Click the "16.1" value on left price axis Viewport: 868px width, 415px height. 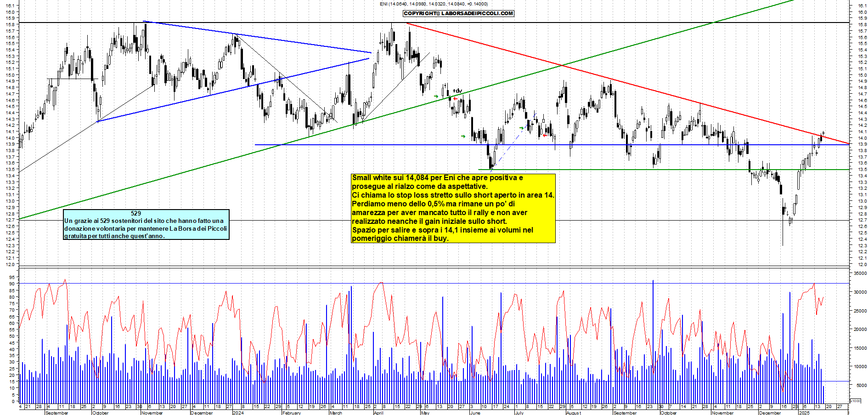coord(10,6)
